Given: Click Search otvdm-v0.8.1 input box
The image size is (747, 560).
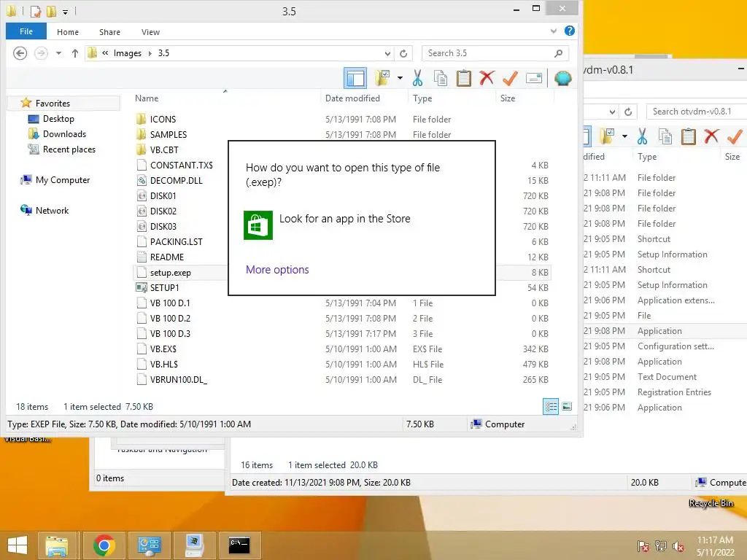Looking at the screenshot, I should tap(697, 112).
